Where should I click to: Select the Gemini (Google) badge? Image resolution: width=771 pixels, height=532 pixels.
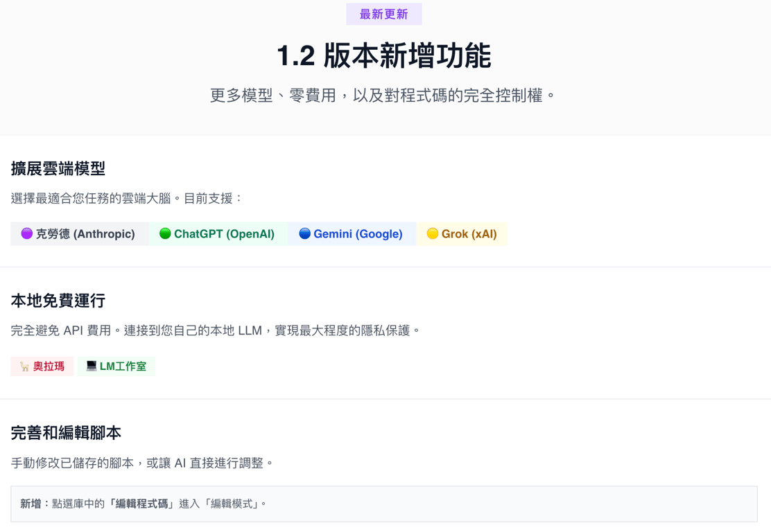point(352,234)
